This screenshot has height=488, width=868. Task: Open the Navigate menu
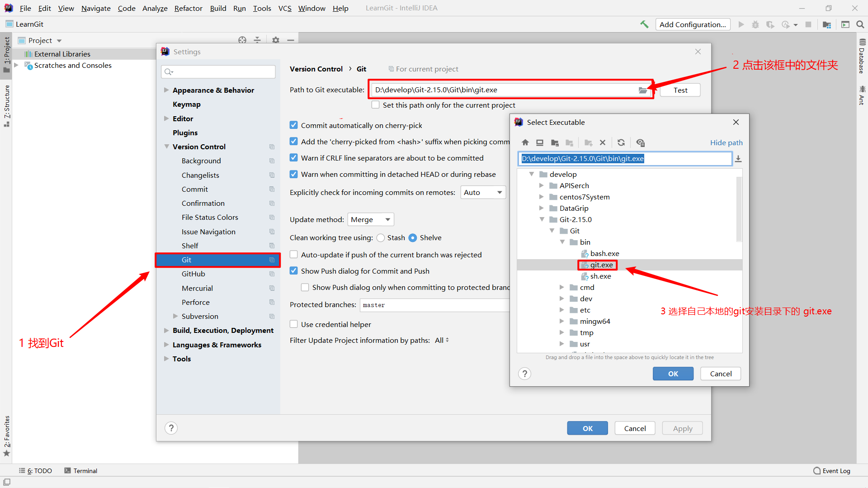click(96, 8)
